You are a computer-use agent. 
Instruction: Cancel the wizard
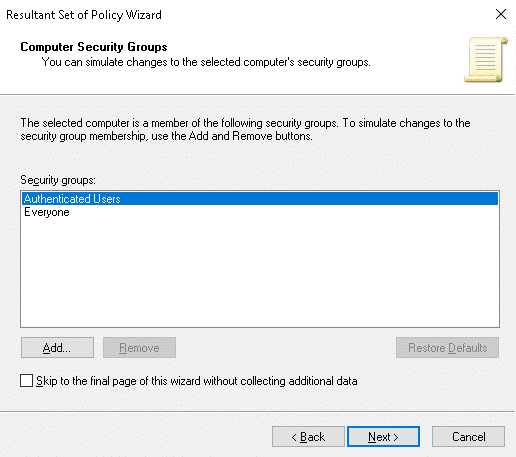(468, 437)
